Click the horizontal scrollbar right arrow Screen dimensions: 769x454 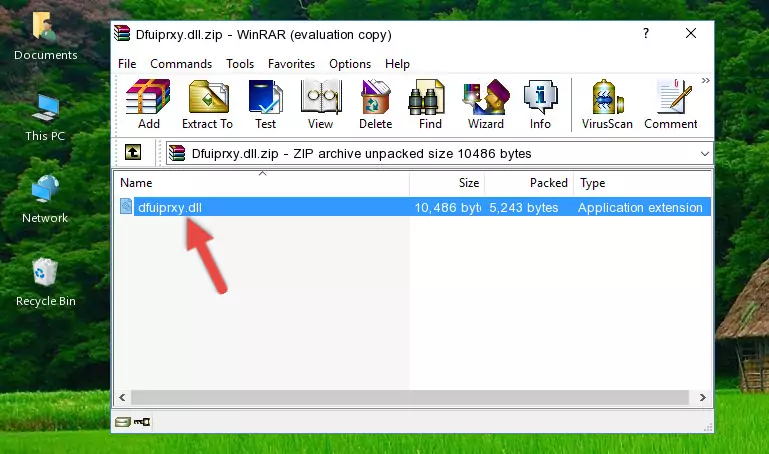[x=703, y=397]
